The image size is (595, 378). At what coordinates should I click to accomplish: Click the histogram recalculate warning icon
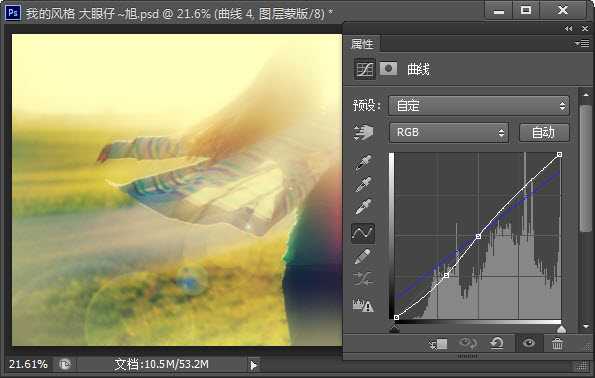pyautogui.click(x=363, y=305)
